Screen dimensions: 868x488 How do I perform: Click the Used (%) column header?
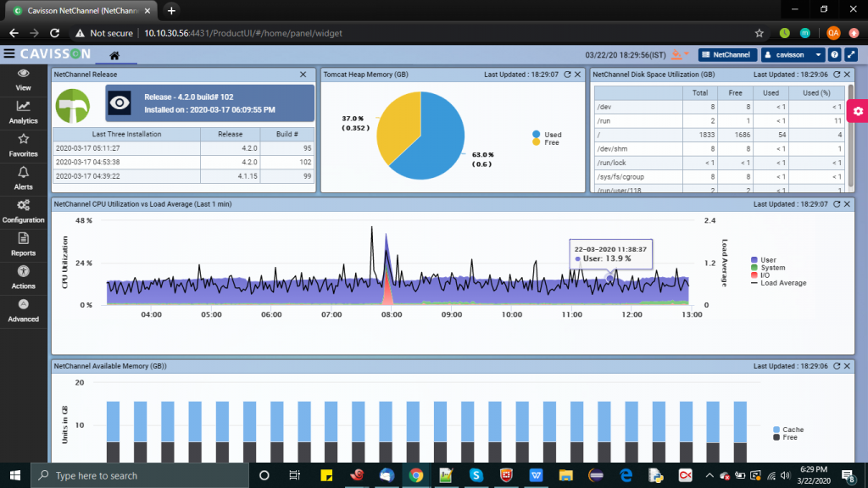click(x=816, y=93)
